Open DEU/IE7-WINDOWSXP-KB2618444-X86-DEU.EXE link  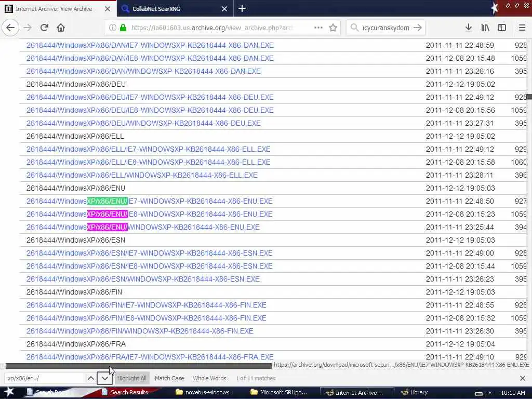pos(150,97)
